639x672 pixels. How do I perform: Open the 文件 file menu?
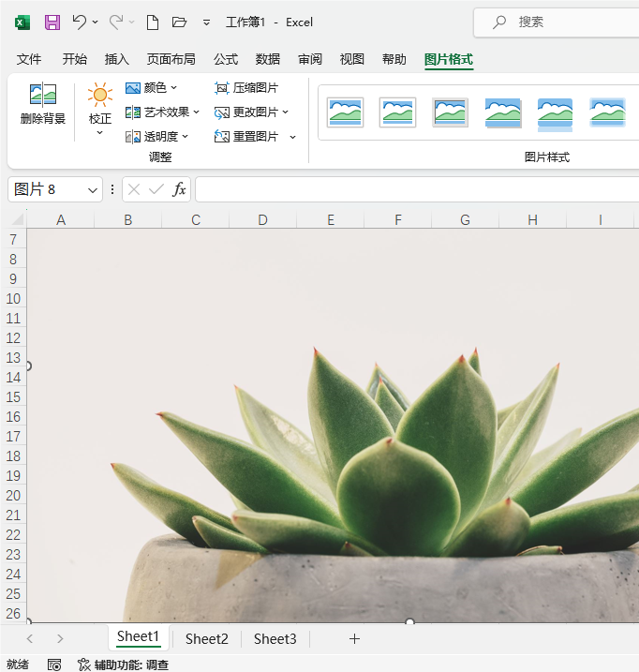pos(29,59)
